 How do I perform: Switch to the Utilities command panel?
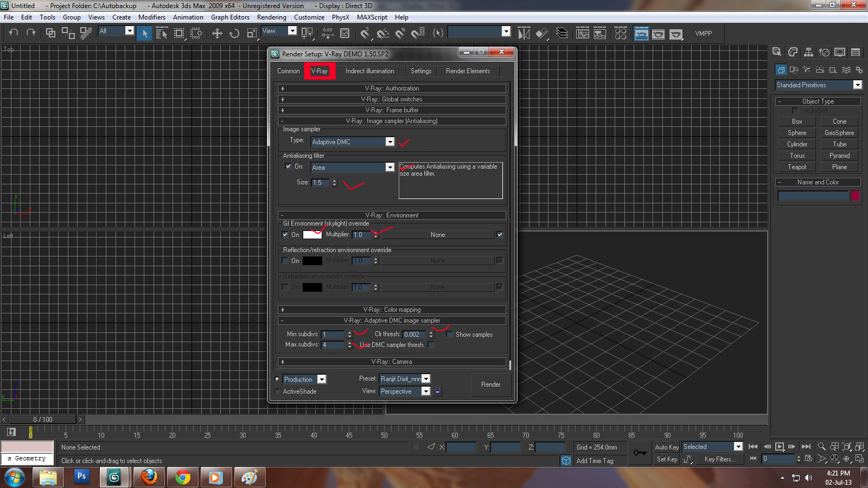tap(856, 52)
